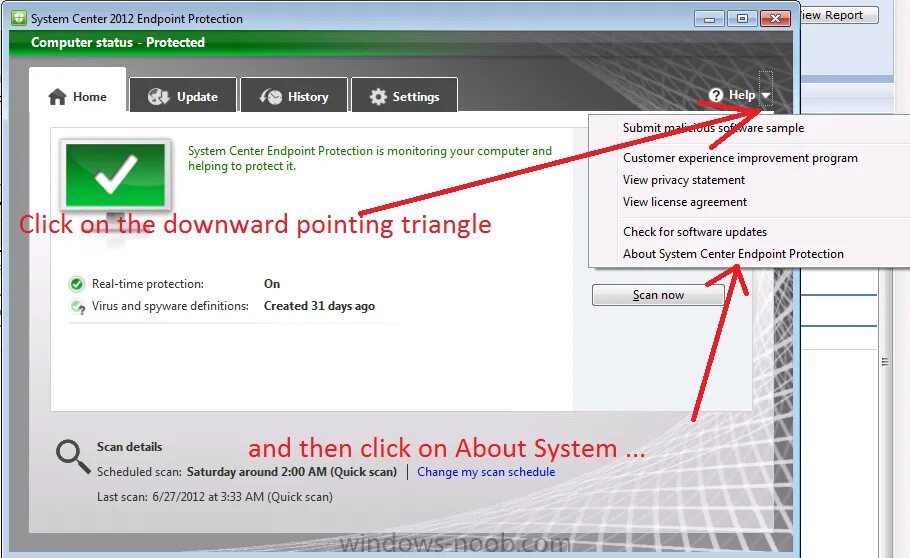Click 'Saturday around 2:00 AM (Quick scan)' text
Viewport: 910px width, 558px height.
click(x=292, y=472)
